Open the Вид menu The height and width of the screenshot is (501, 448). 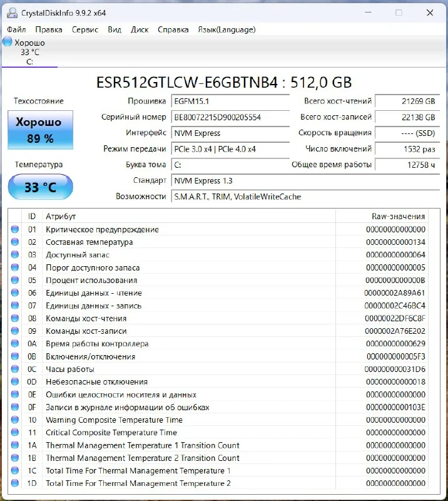coord(115,29)
